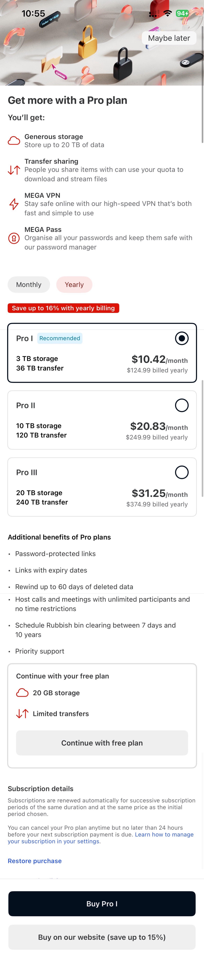Switch to Yearly billing tab
The height and width of the screenshot is (980, 204).
coord(74,285)
